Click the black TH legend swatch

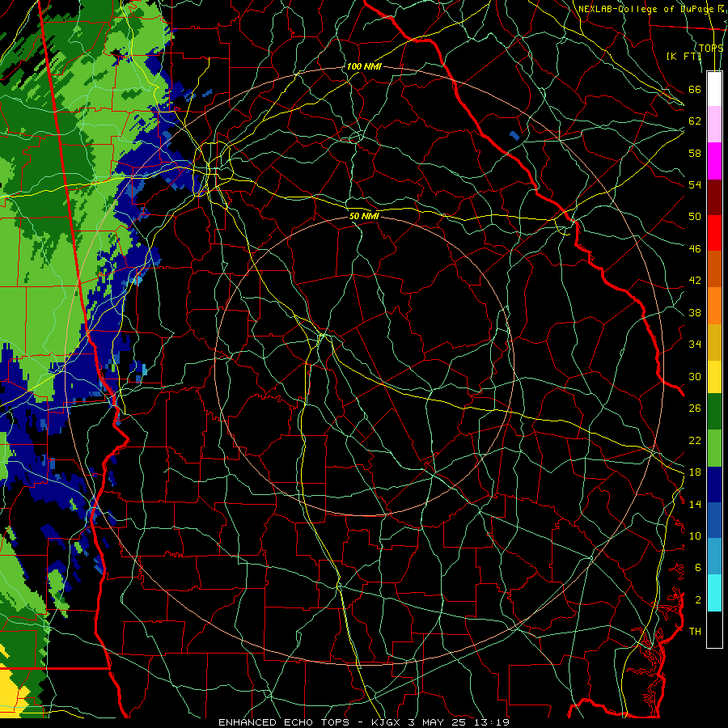714,629
